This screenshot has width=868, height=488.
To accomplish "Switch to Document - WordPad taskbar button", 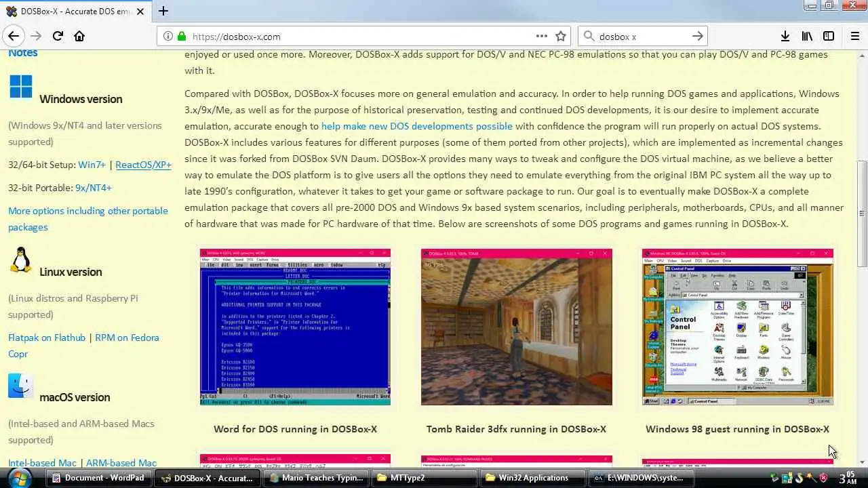I will pos(98,478).
